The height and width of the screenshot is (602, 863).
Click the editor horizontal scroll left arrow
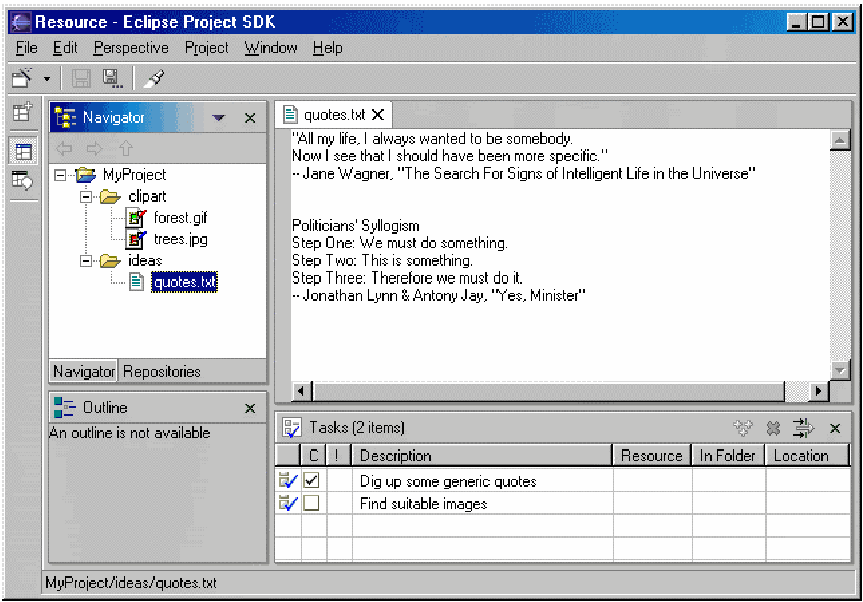click(x=301, y=391)
